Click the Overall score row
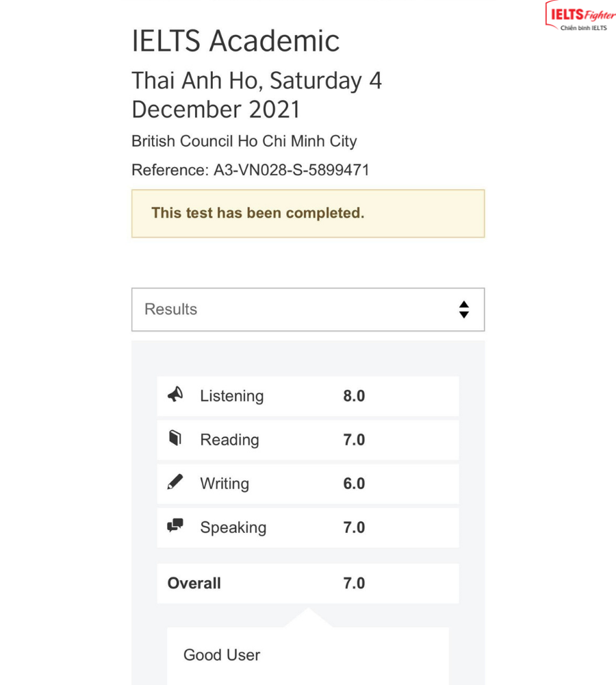 (307, 584)
